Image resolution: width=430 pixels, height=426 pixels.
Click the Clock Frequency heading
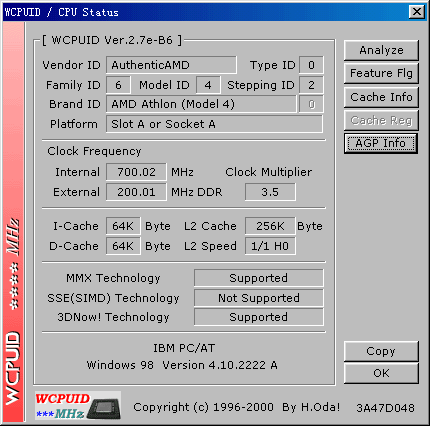94,151
